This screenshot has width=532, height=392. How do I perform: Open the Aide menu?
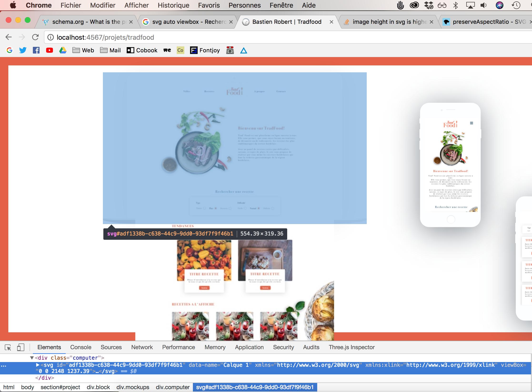(309, 5)
